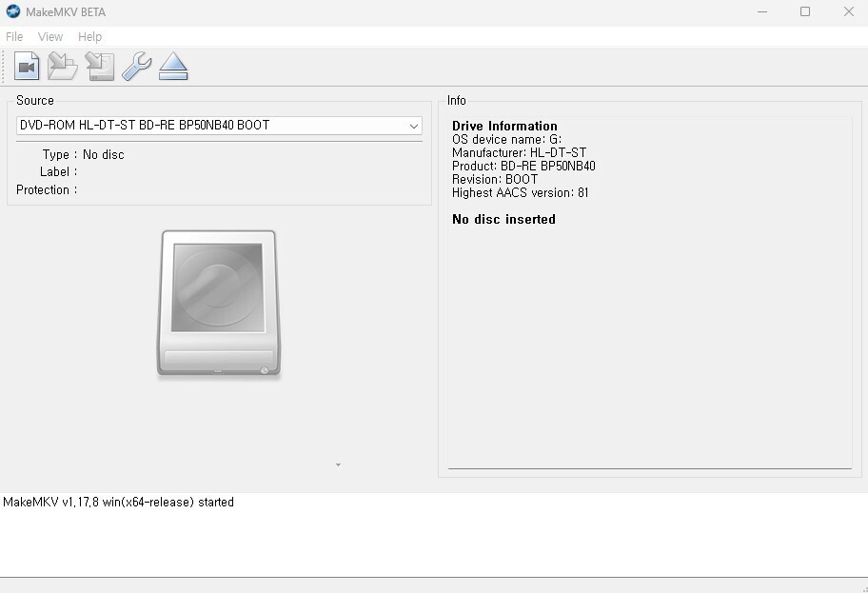Maximize the MakeMKV window
Viewport: 868px width, 593px height.
tap(805, 11)
